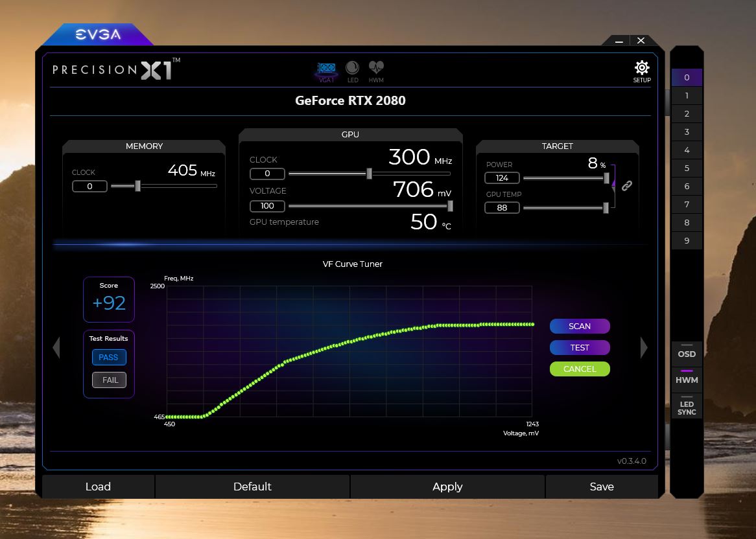This screenshot has height=539, width=756.
Task: Toggle the HWM hardware monitor panel
Action: point(687,379)
